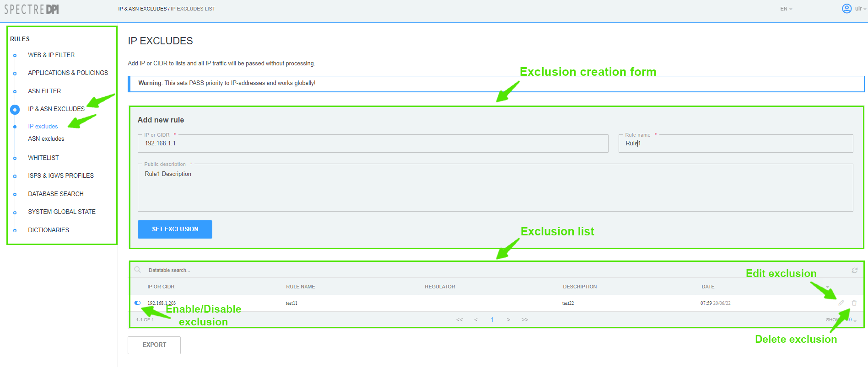Open the EN language dropdown
Screen dimensions: 868x367
point(786,9)
